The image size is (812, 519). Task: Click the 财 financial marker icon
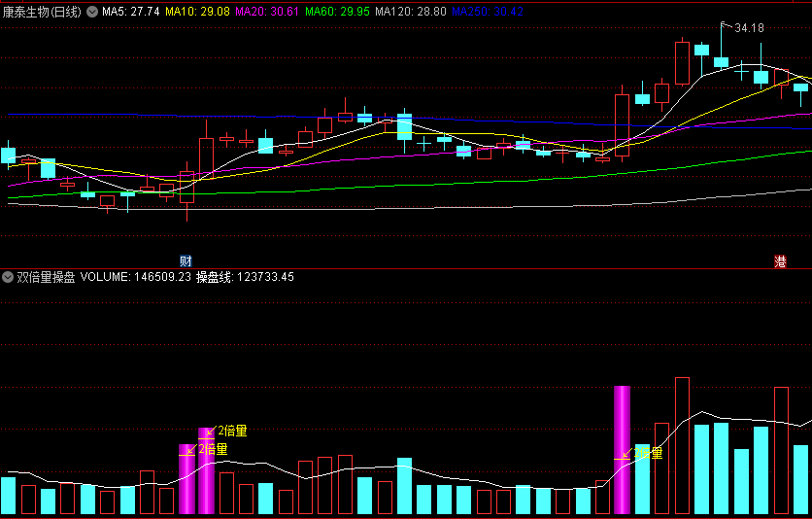click(186, 261)
